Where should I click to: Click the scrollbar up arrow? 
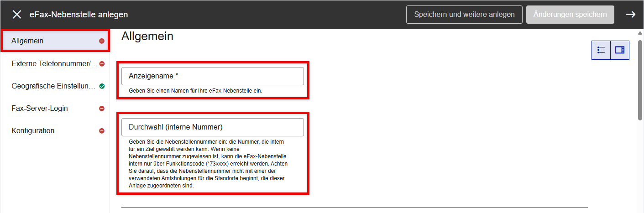point(640,34)
